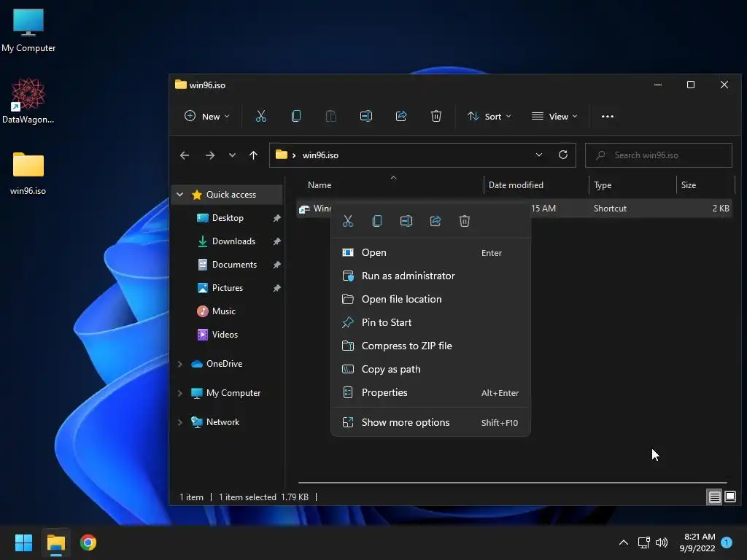Click the win96.iso address bar path
The width and height of the screenshot is (747, 560).
click(320, 155)
